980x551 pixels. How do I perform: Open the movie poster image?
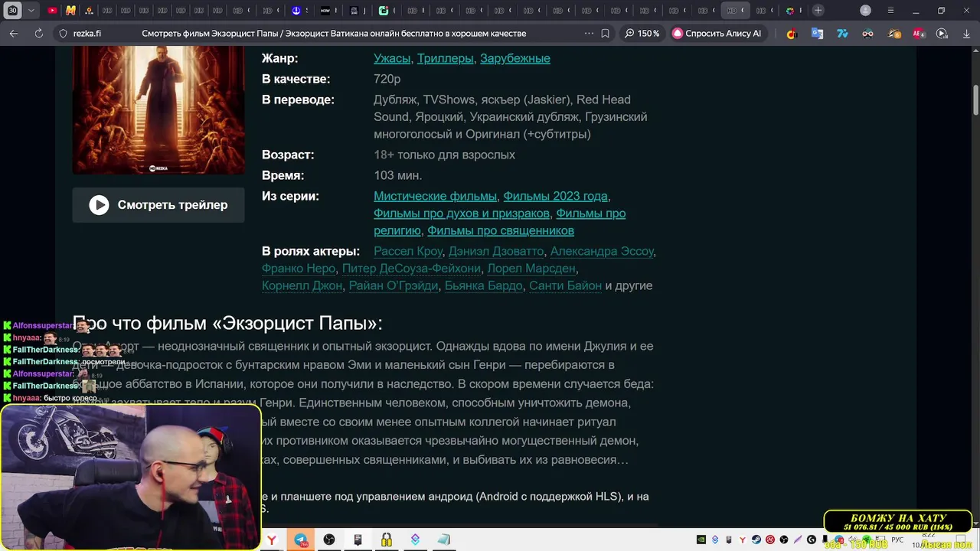point(158,110)
